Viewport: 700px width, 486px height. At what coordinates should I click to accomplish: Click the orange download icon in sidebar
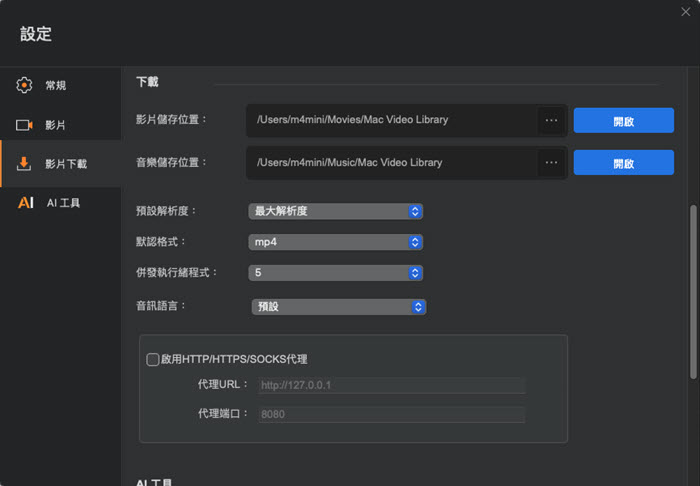[x=24, y=164]
